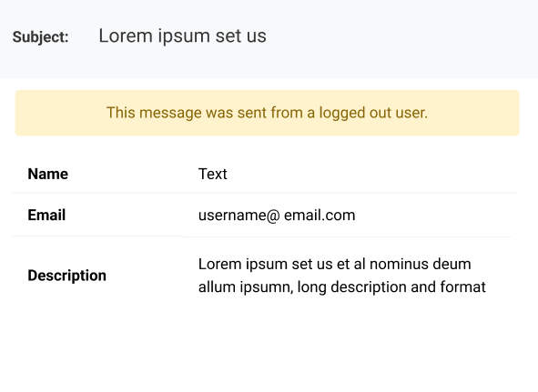Click the Name field label

48,174
